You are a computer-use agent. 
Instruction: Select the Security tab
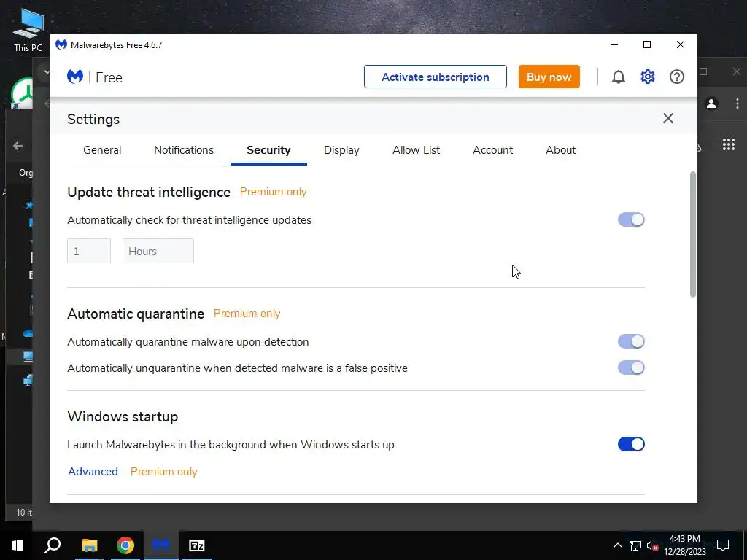(x=268, y=150)
